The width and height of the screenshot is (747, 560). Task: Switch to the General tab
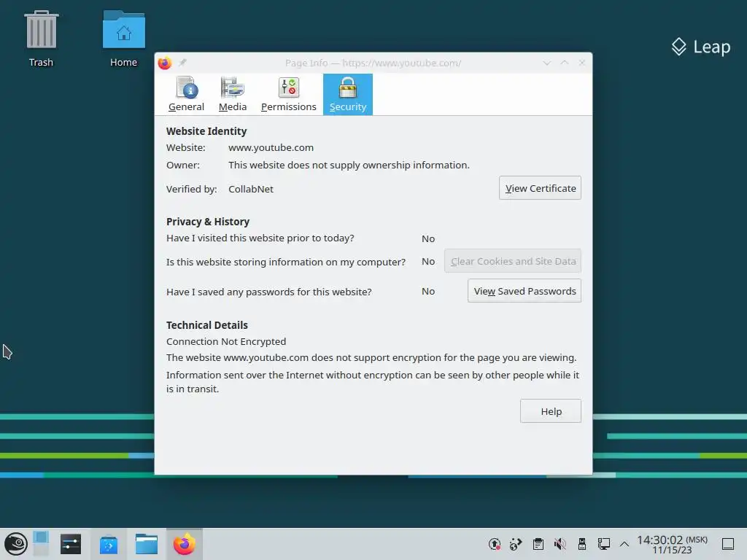tap(186, 94)
